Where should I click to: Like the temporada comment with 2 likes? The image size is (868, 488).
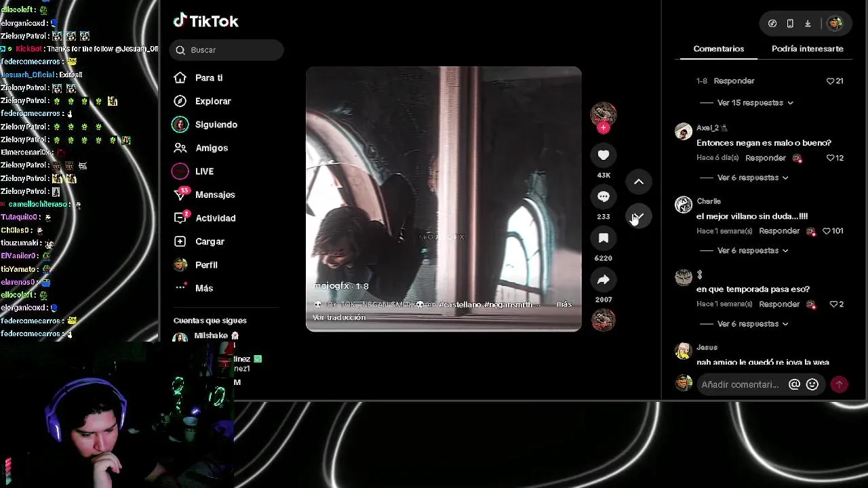coord(833,304)
